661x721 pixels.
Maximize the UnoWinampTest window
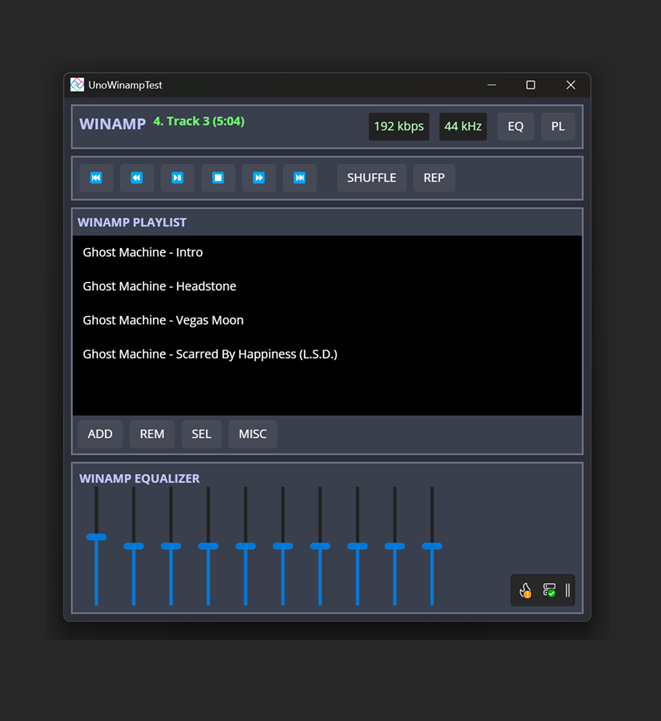530,85
